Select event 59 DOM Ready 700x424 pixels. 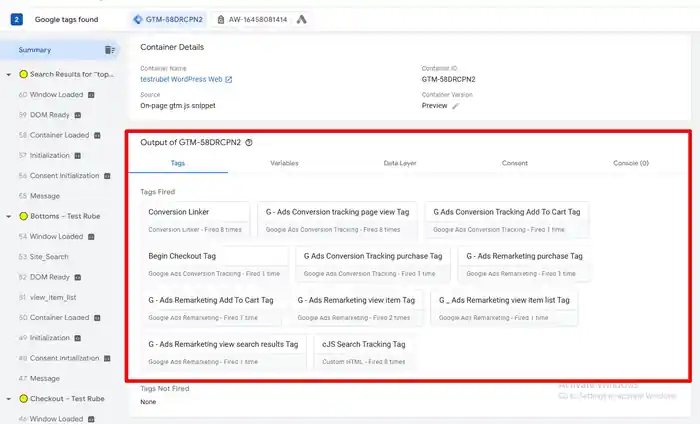pos(44,115)
